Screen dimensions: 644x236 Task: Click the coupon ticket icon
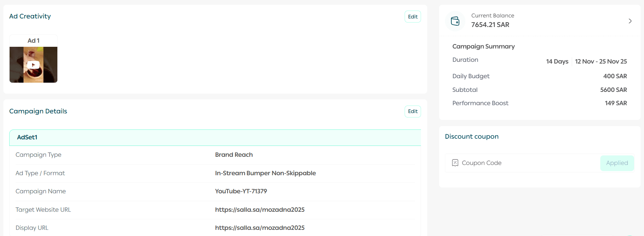tap(455, 163)
